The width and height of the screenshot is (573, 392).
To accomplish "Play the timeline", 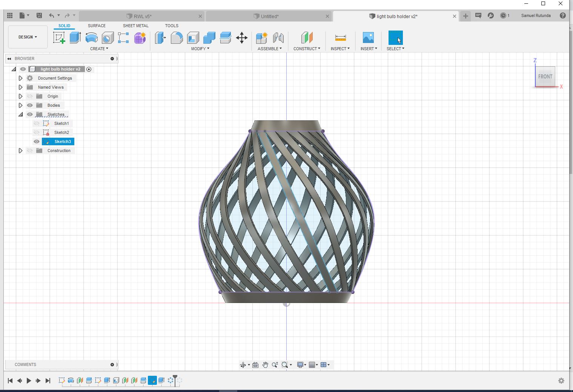I will click(29, 381).
